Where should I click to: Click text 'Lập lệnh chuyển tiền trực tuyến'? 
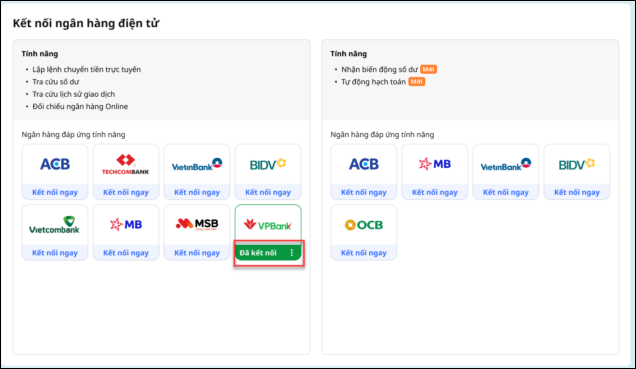point(86,69)
